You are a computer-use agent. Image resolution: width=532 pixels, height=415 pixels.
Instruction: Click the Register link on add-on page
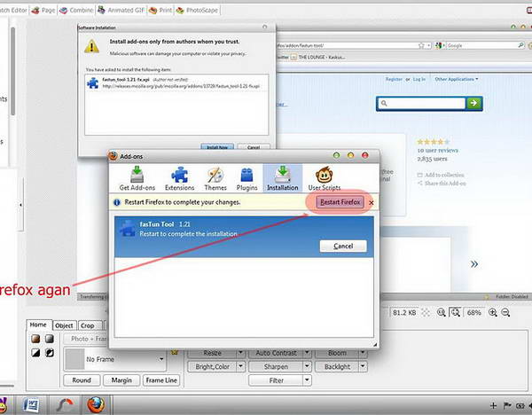click(x=394, y=79)
